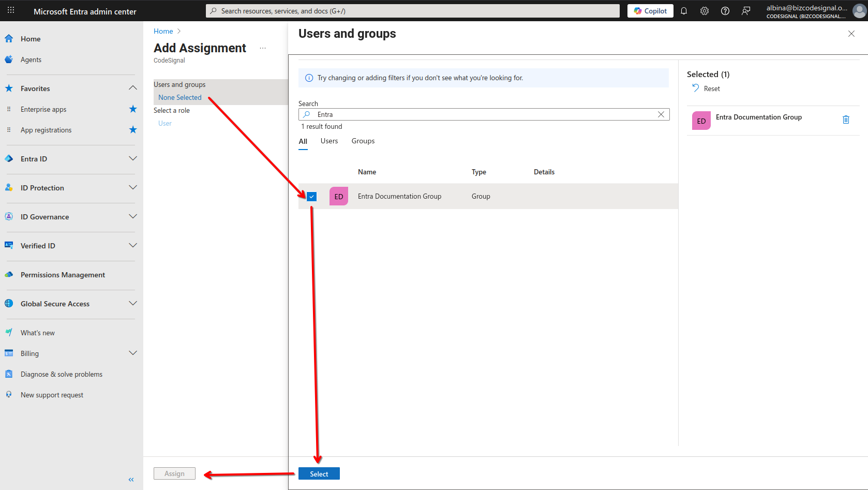Screen dimensions: 868x490
Task: Collapse the sidebar with the double-chevron icon
Action: click(131, 480)
